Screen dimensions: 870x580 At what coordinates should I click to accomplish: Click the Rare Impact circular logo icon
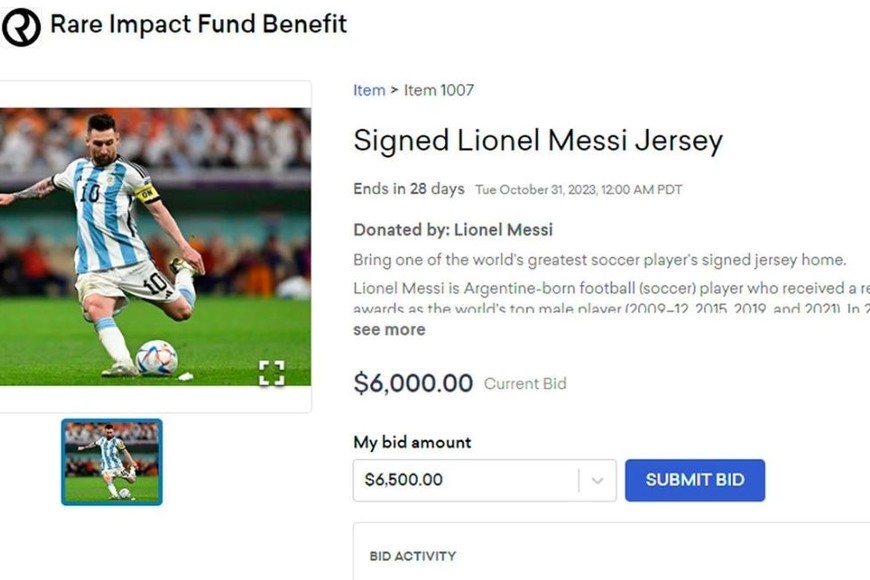tap(21, 26)
